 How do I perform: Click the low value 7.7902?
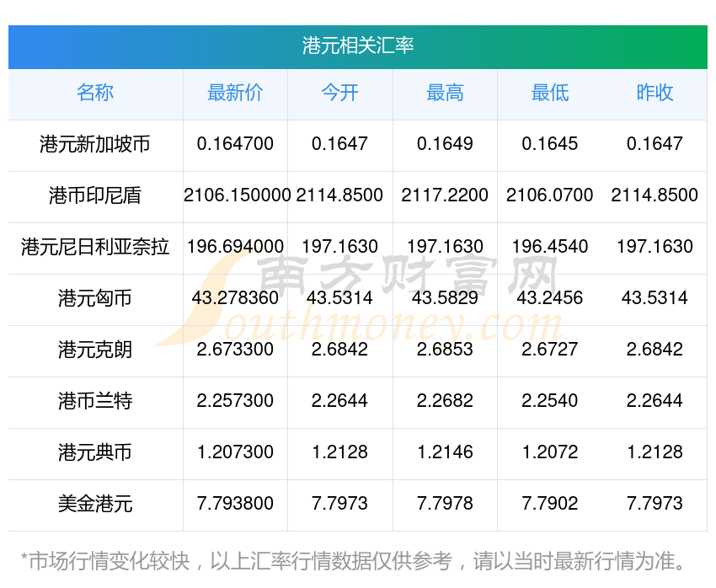coord(550,504)
